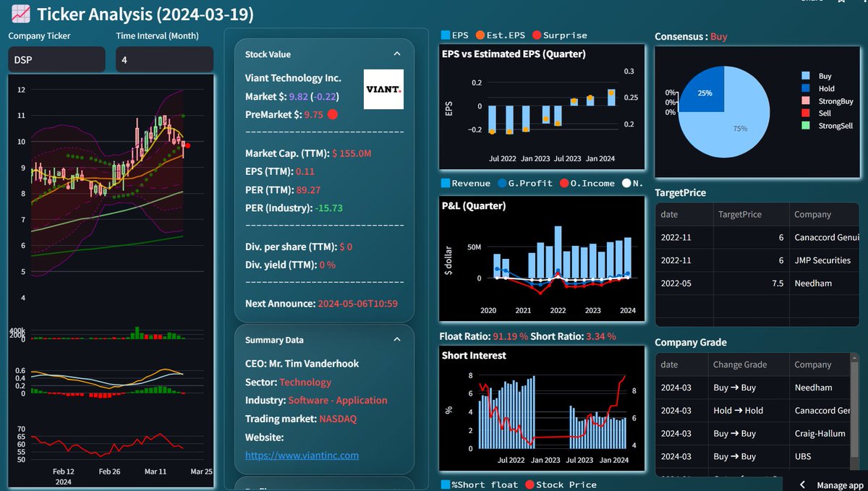The height and width of the screenshot is (491, 868).
Task: Click the Industry Software - Application value
Action: click(x=338, y=400)
